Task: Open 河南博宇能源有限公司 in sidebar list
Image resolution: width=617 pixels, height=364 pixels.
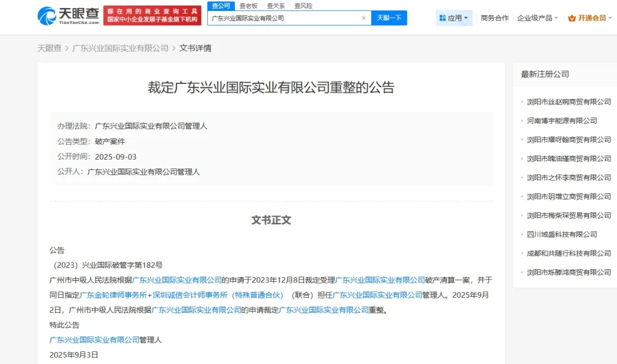Action: [x=562, y=120]
